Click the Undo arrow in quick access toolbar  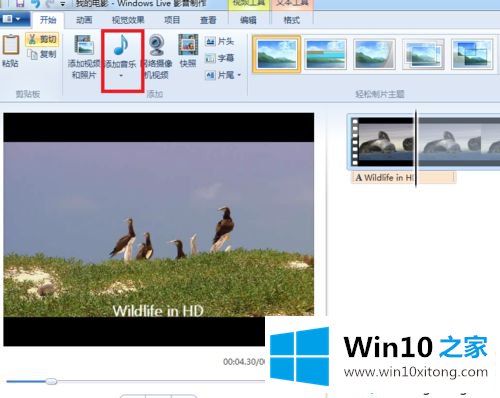coord(35,4)
